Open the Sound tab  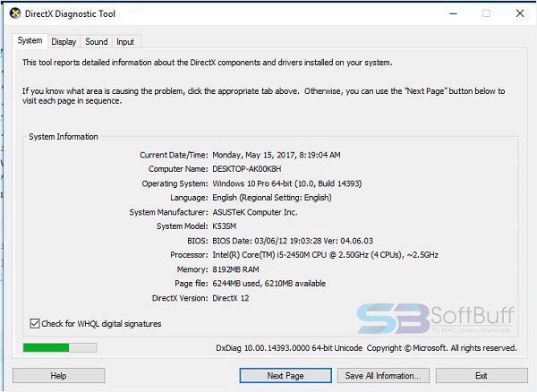tap(97, 42)
